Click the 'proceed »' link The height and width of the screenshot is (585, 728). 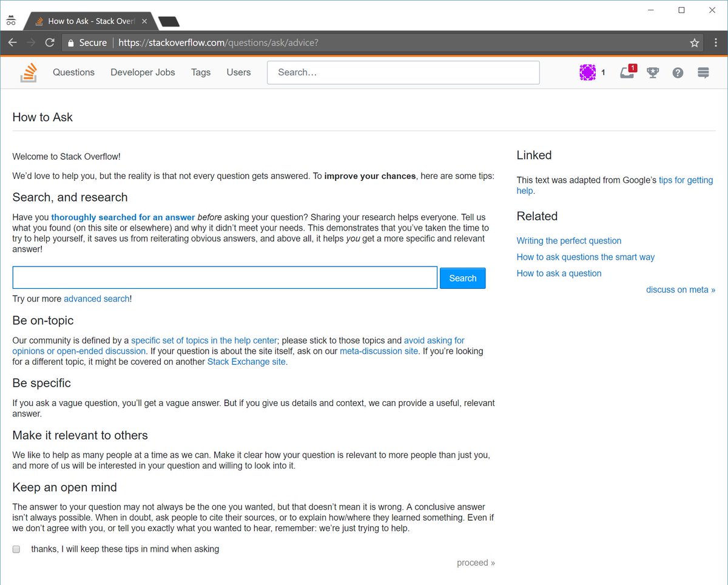click(476, 563)
